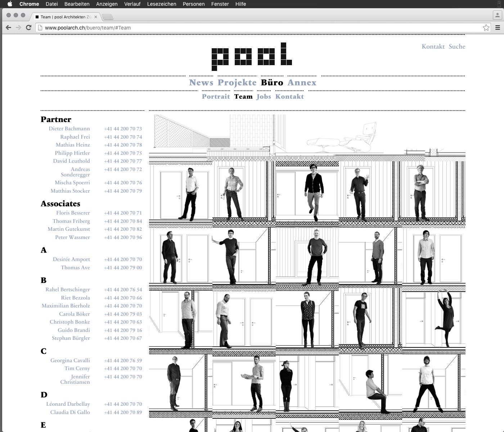Close the Team pool Architekten tab

tap(96, 17)
